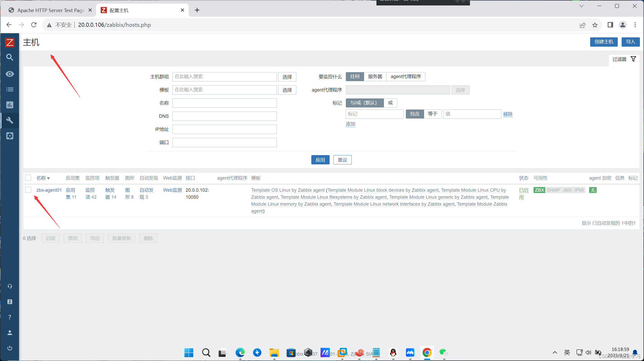
Task: Click into the DNS input field
Action: (x=225, y=116)
